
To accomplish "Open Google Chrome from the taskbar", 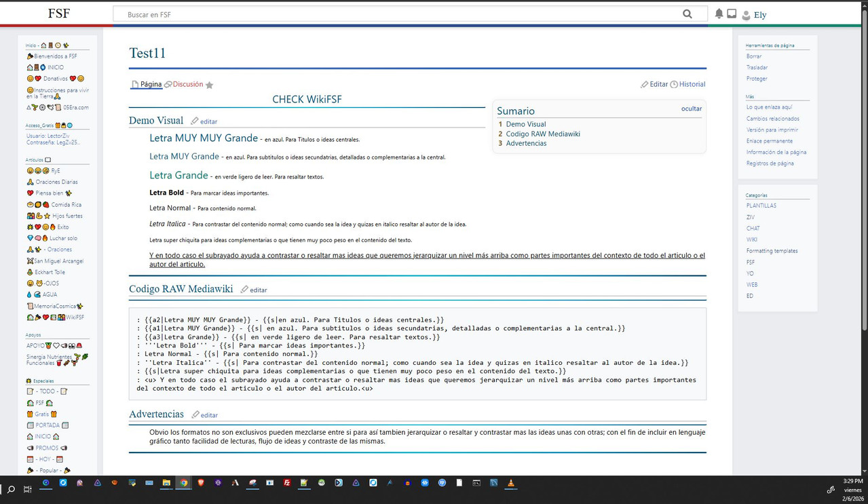I will pyautogui.click(x=183, y=483).
